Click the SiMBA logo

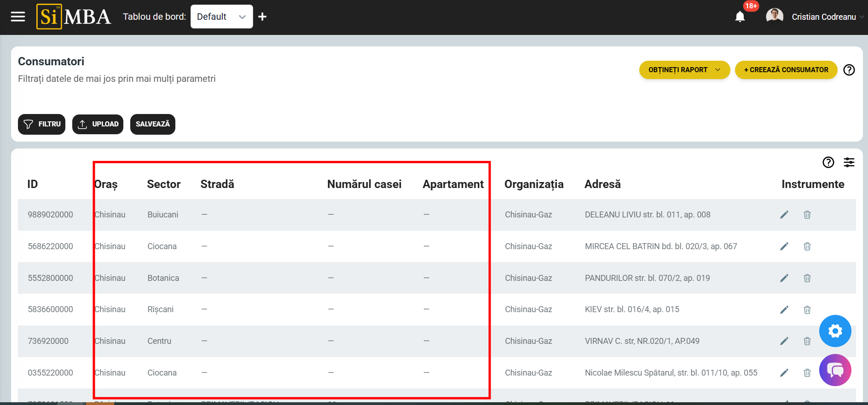[x=74, y=17]
